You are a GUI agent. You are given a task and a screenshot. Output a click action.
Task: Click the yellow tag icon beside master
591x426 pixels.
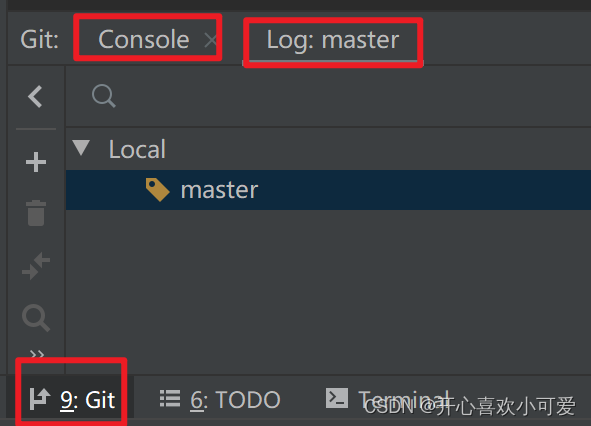(x=158, y=190)
